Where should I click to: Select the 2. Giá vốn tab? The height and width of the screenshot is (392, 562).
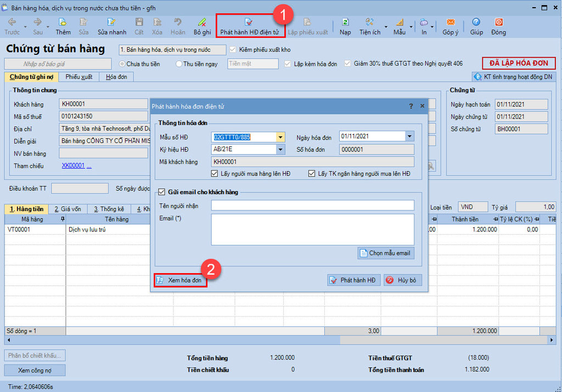68,209
